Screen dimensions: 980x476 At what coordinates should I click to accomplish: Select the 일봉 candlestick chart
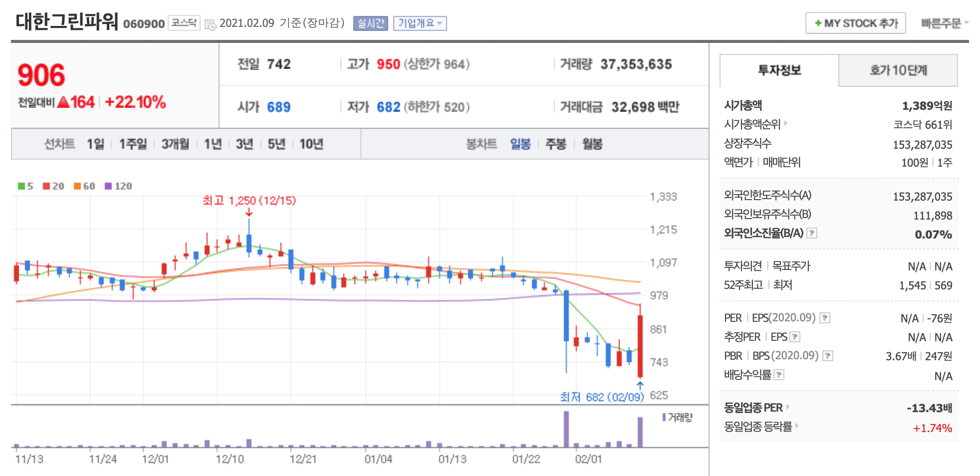coord(520,144)
